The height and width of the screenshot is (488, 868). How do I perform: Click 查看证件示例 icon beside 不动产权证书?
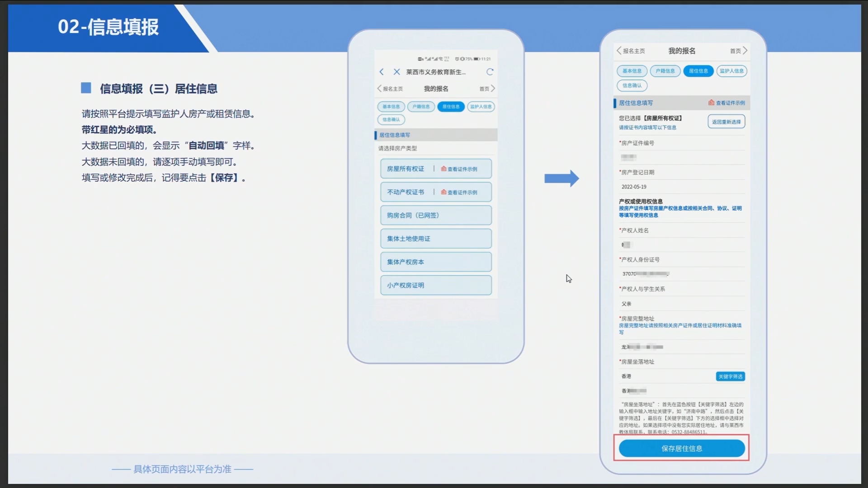pyautogui.click(x=443, y=192)
